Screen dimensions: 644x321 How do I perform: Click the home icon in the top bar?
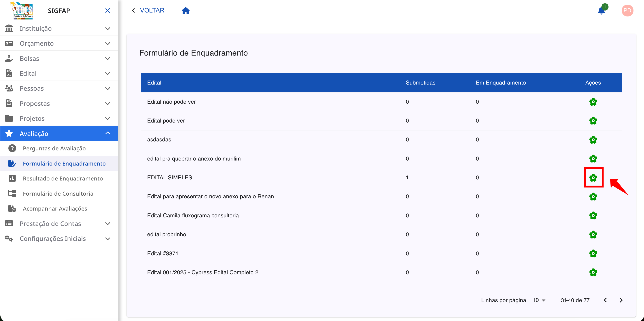185,10
